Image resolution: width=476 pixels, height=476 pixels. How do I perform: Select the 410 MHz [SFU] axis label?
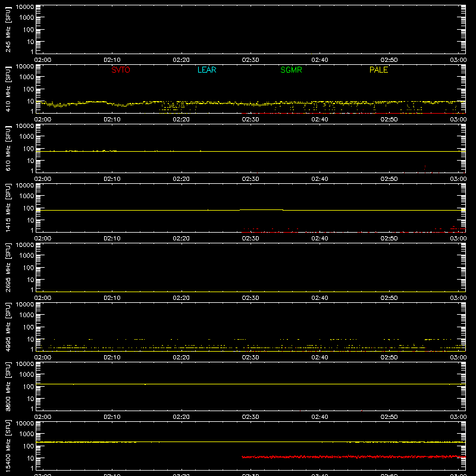[8, 89]
